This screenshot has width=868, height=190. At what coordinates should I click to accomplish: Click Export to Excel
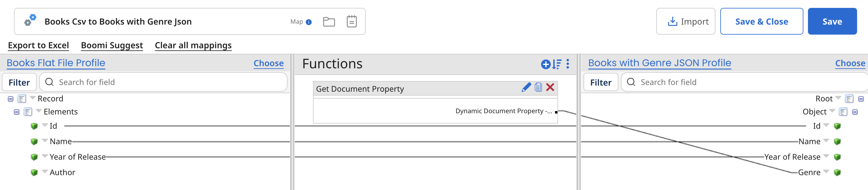(x=38, y=45)
